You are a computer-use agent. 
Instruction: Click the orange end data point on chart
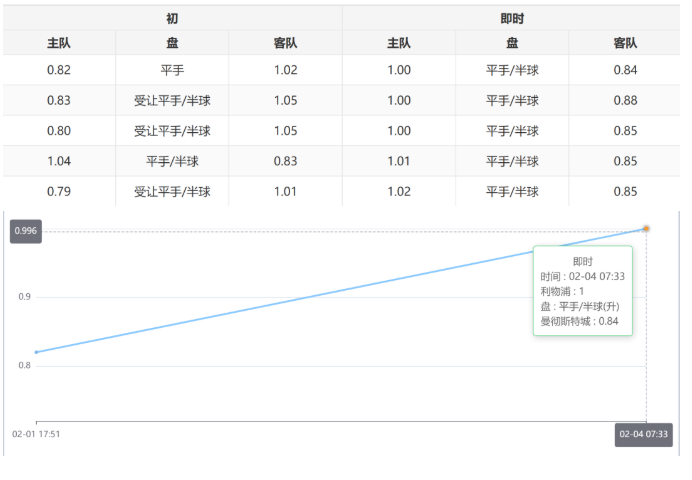646,229
